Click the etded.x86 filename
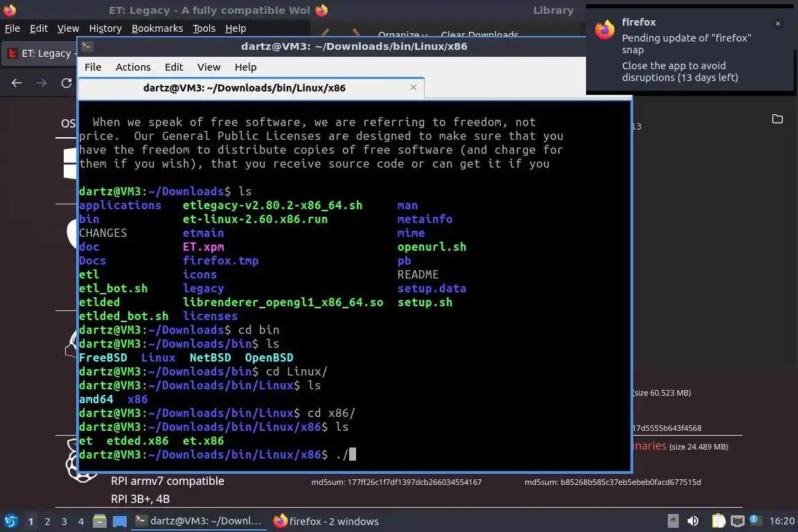Screen dimensions: 798x532 click(137, 441)
